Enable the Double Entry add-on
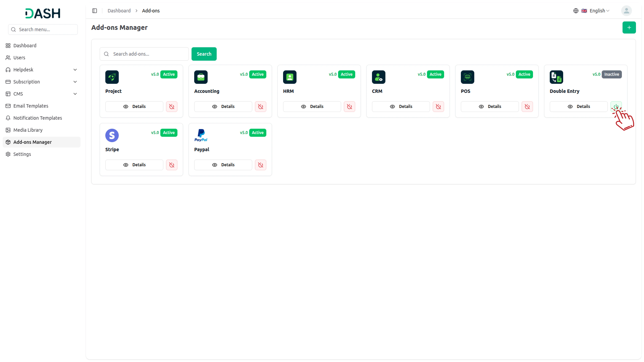 click(616, 106)
